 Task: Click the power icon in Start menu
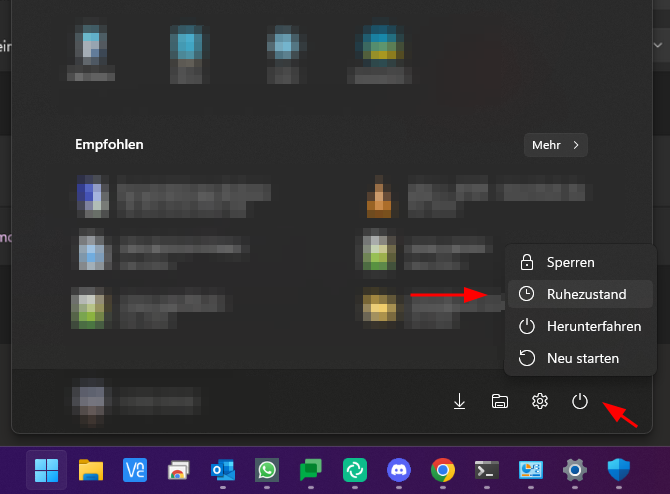click(579, 401)
